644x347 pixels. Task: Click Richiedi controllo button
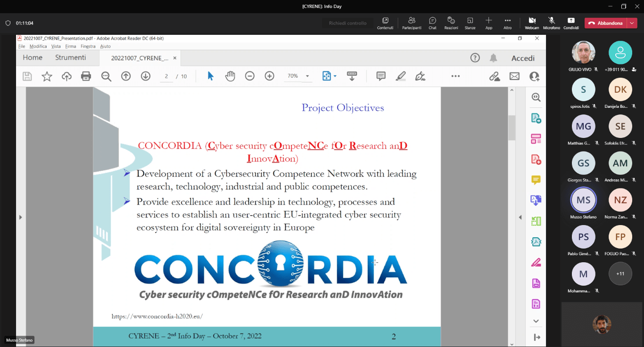point(347,23)
